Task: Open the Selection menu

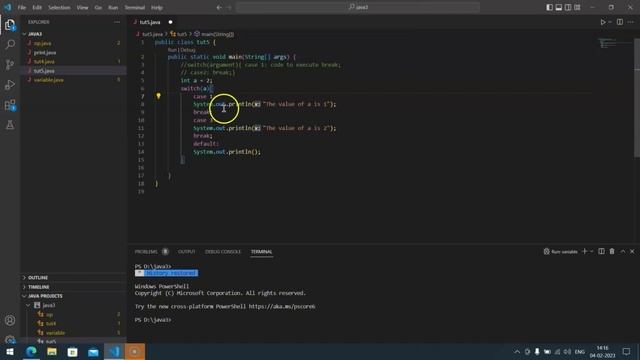Action: click(x=59, y=7)
